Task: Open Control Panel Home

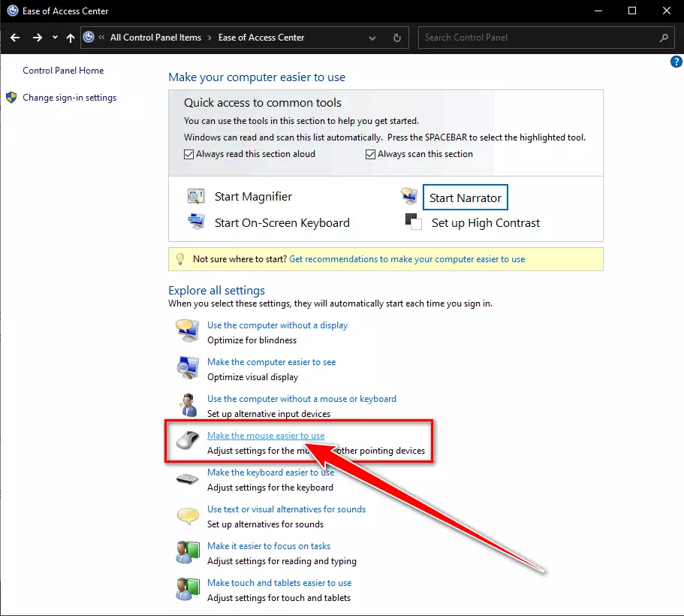Action: click(63, 71)
